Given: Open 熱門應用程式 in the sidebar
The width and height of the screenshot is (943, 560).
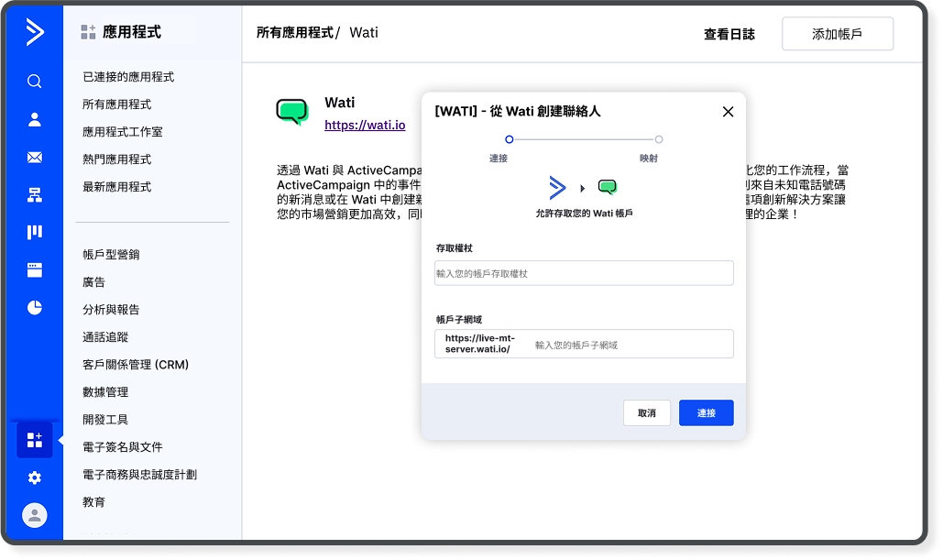Looking at the screenshot, I should (x=116, y=159).
